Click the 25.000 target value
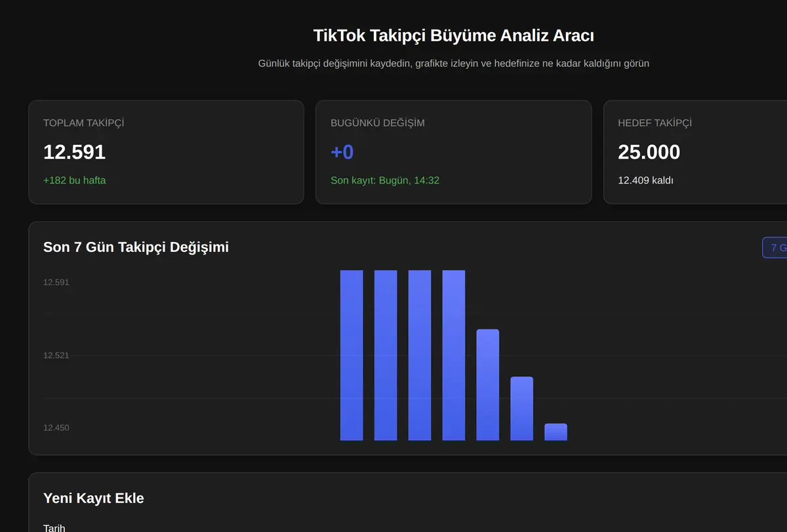Image resolution: width=787 pixels, height=532 pixels. (x=649, y=152)
